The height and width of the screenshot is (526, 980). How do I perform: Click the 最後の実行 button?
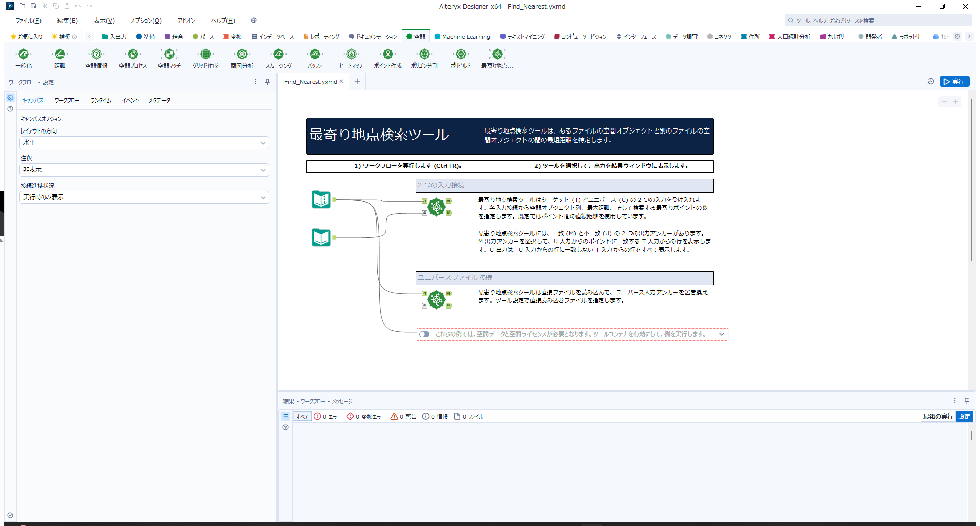pos(937,417)
